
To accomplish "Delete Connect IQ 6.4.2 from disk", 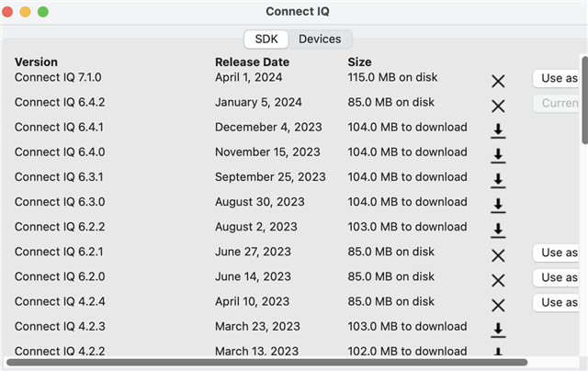I will pyautogui.click(x=498, y=106).
